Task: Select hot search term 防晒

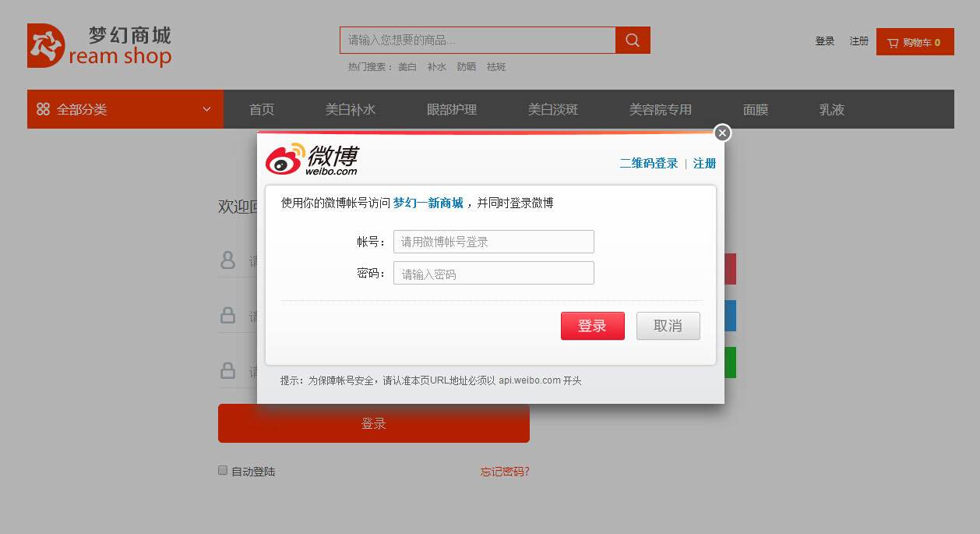Action: click(x=467, y=67)
